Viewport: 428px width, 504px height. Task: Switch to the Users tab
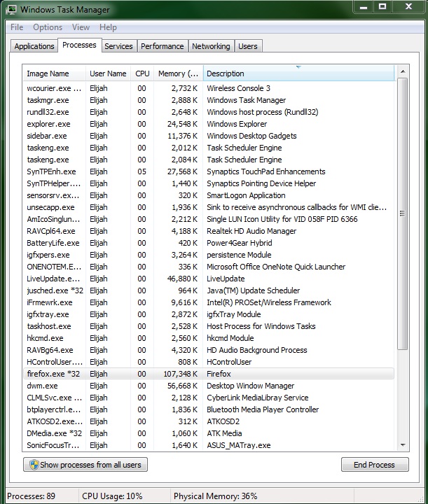(x=248, y=46)
